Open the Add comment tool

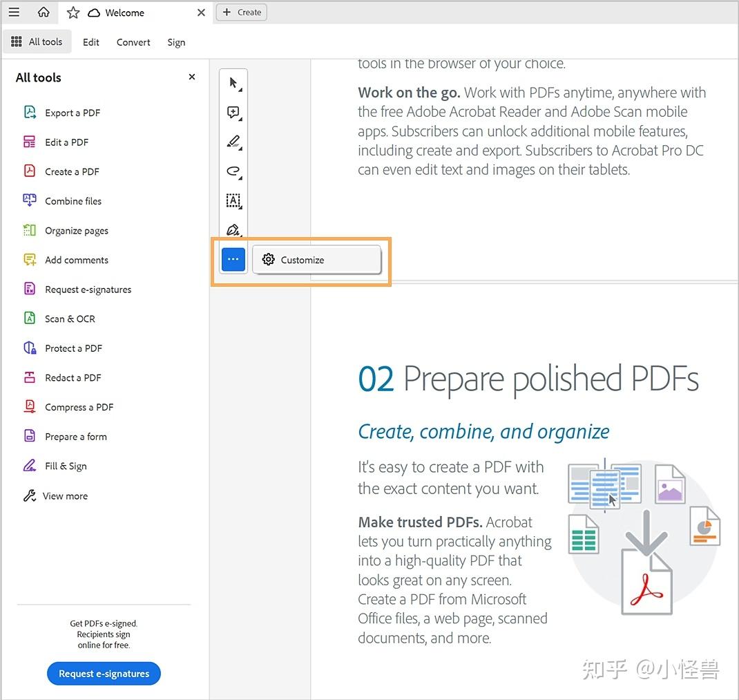coord(232,111)
